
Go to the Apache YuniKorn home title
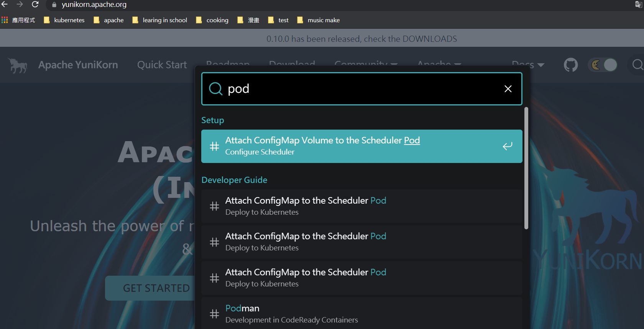pos(78,65)
